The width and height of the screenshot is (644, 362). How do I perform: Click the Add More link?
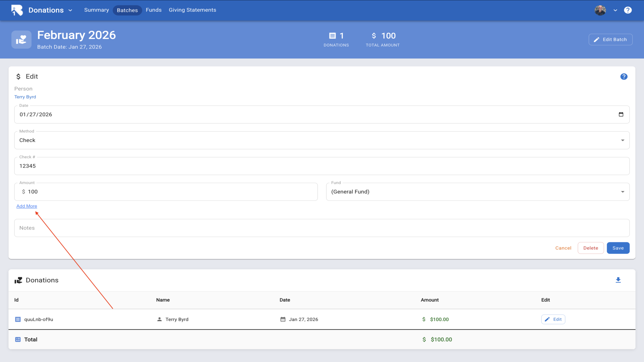[x=27, y=206]
